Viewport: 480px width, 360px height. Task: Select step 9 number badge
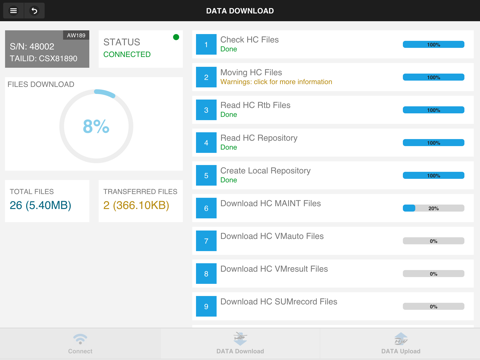(206, 306)
